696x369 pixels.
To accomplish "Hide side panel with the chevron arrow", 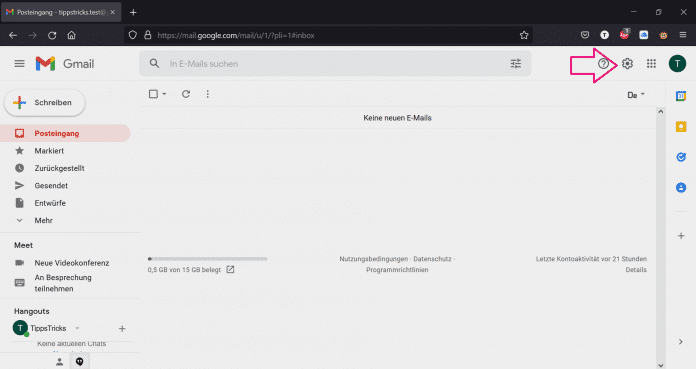I will tap(680, 341).
